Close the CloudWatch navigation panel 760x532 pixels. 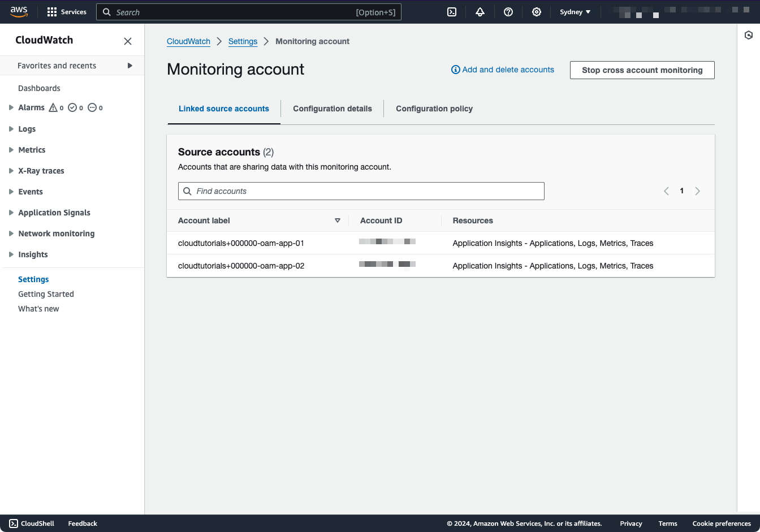[x=128, y=41]
